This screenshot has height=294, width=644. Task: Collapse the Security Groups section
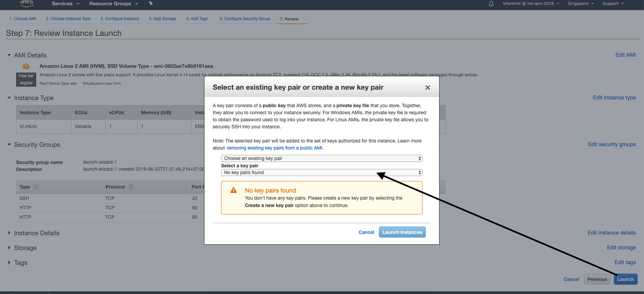coord(9,145)
